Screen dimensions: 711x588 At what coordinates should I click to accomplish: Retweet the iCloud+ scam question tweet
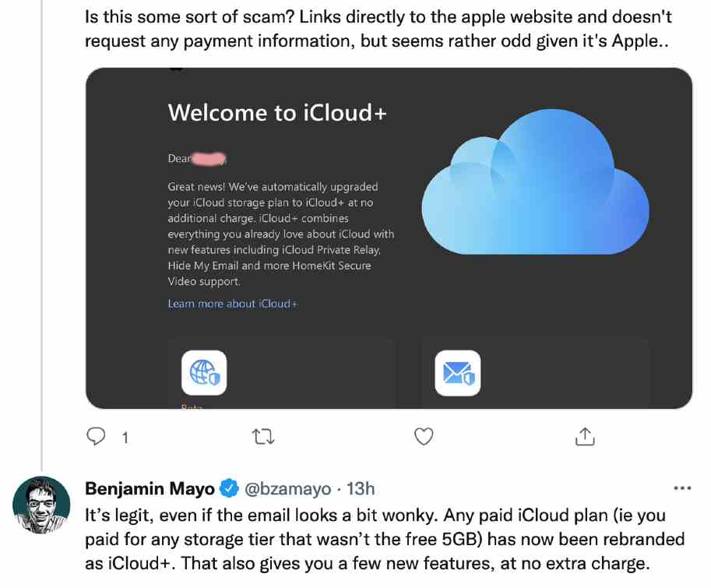coord(263,437)
